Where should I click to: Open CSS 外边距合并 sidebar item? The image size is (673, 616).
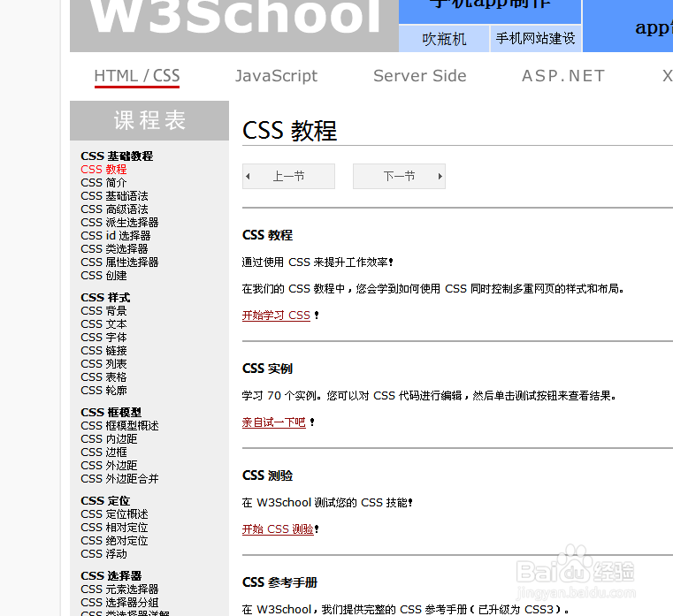[x=119, y=479]
